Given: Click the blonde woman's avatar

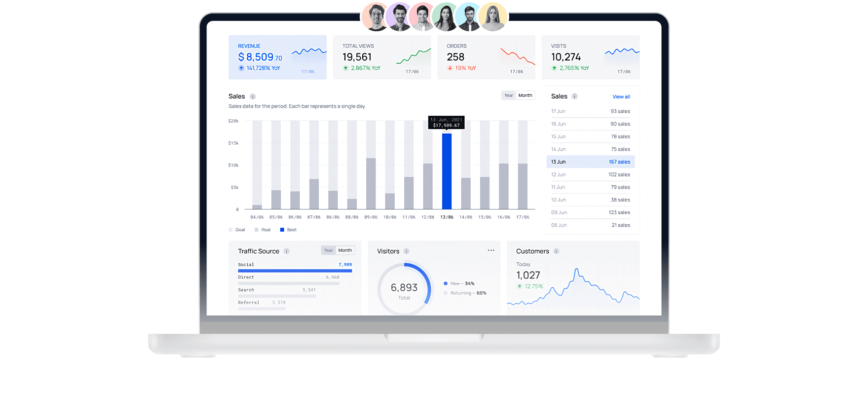Looking at the screenshot, I should coord(493,17).
